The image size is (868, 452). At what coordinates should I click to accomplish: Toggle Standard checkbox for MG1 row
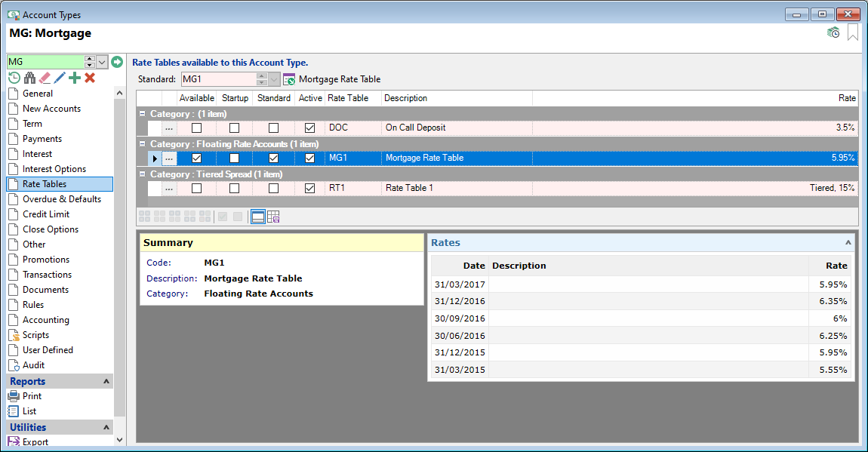tap(273, 158)
